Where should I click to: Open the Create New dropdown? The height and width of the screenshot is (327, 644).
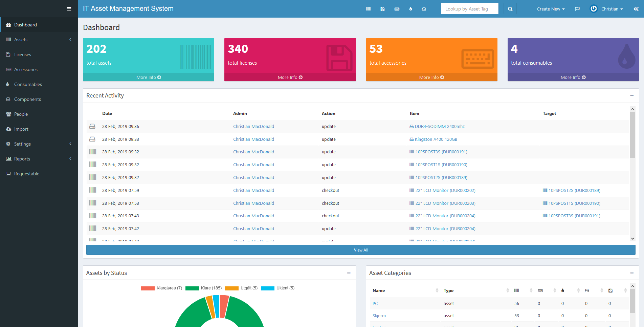(x=551, y=9)
